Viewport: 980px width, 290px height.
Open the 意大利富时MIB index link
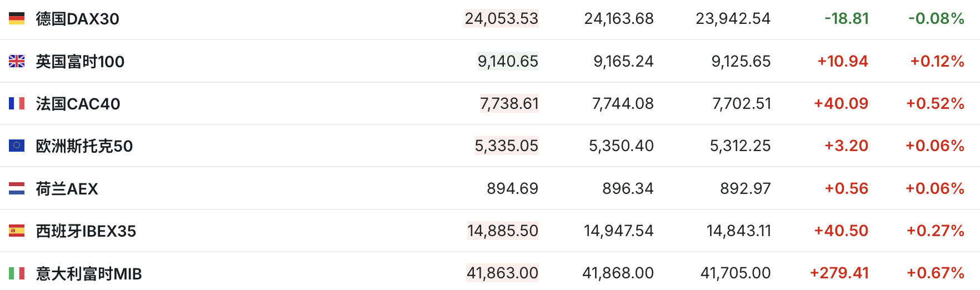tap(89, 274)
